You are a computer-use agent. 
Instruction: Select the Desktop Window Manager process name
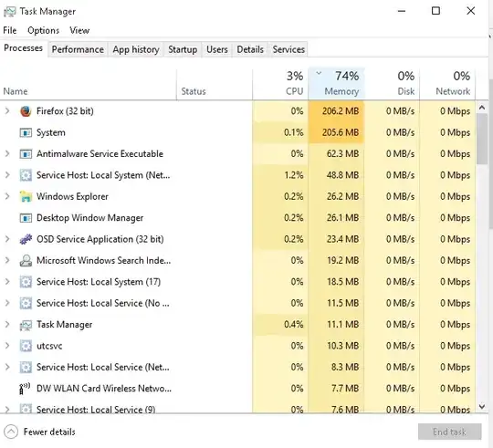[89, 218]
